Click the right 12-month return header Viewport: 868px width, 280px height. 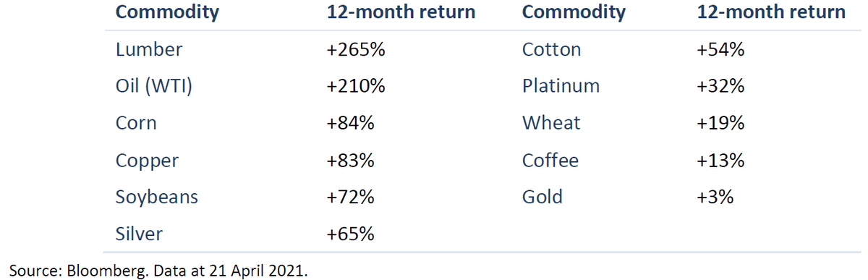[x=770, y=12]
